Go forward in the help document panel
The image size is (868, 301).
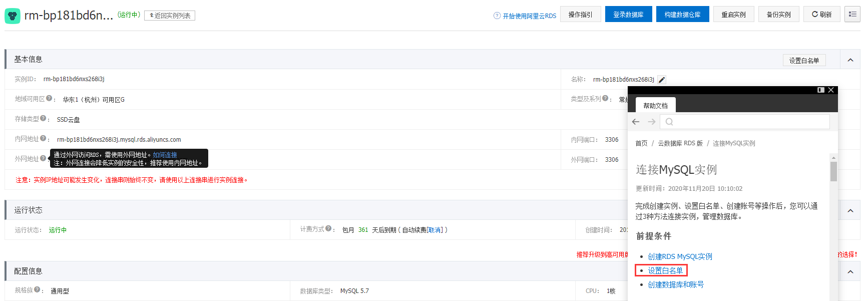pyautogui.click(x=651, y=122)
